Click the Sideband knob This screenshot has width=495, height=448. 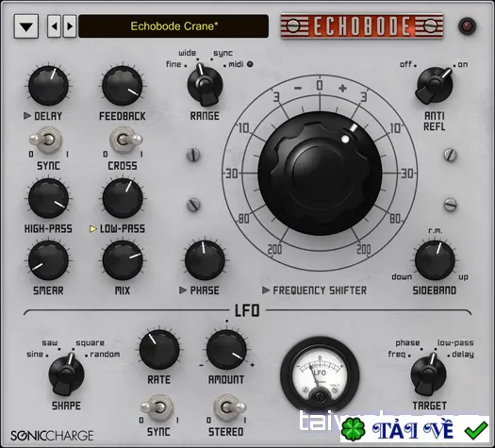[435, 260]
